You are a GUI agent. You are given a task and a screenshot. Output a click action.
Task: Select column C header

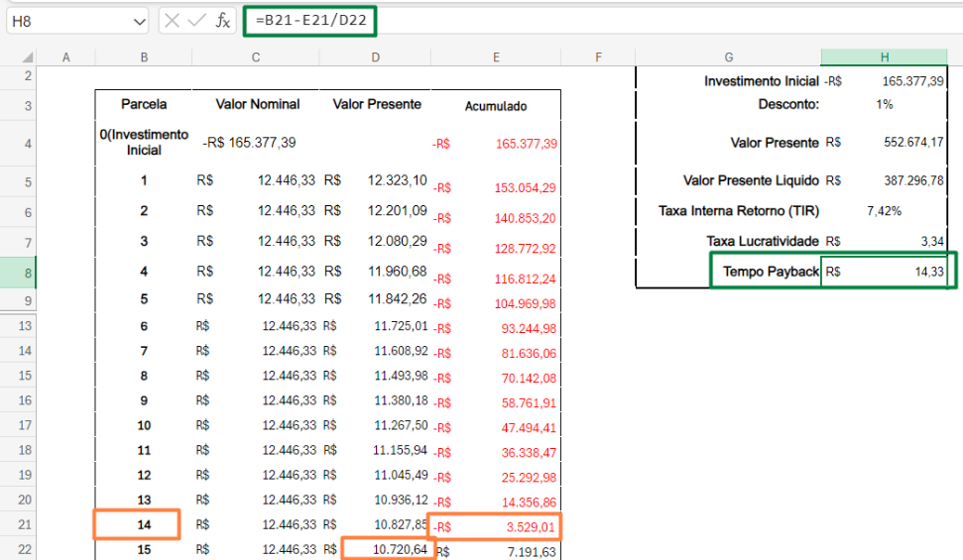point(256,57)
